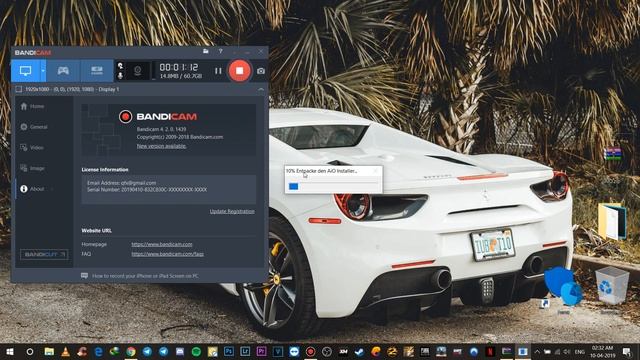The height and width of the screenshot is (360, 640).
Task: Stop recording with red button
Action: (239, 71)
